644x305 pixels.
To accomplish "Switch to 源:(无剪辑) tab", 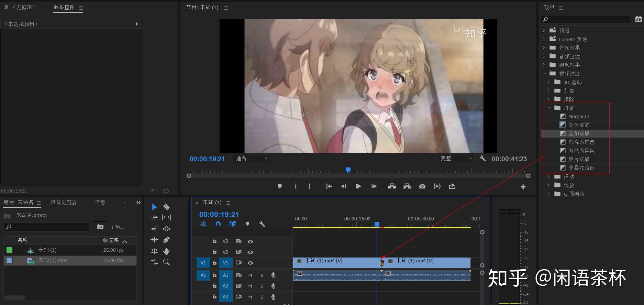I will point(20,7).
